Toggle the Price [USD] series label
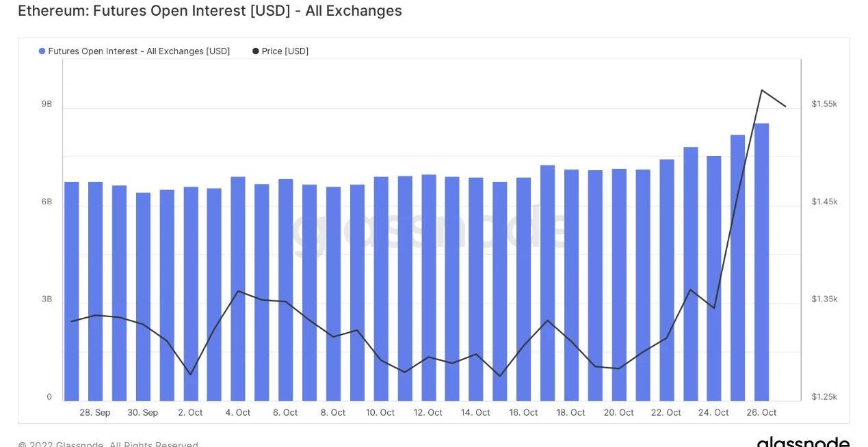This screenshot has height=447, width=868. coord(285,51)
